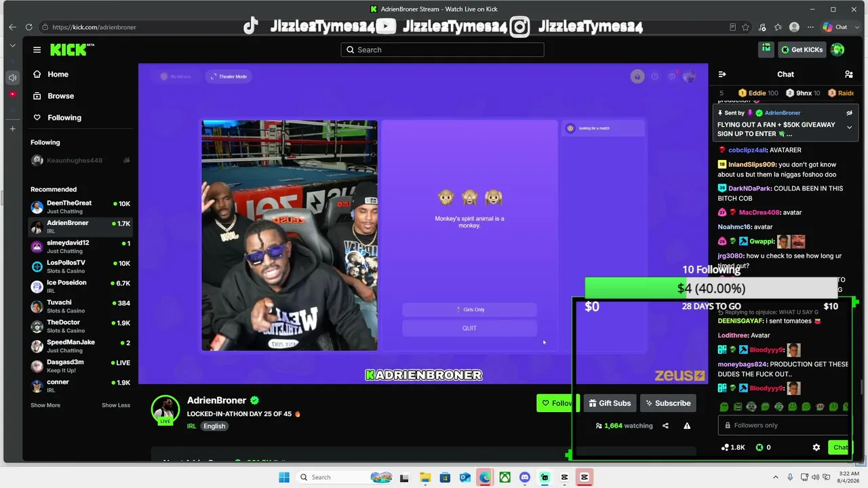868x488 pixels.
Task: Click the Followers only chat input
Action: click(785, 426)
